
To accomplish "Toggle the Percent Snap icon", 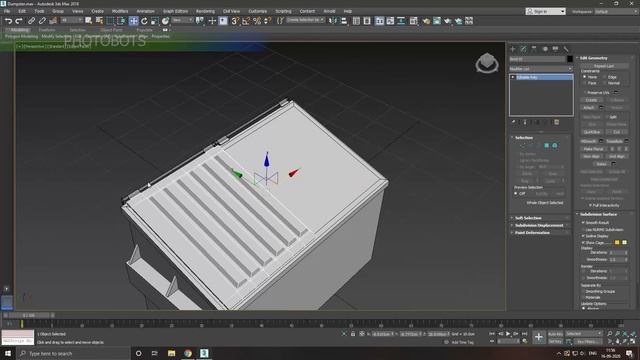I will pyautogui.click(x=257, y=21).
